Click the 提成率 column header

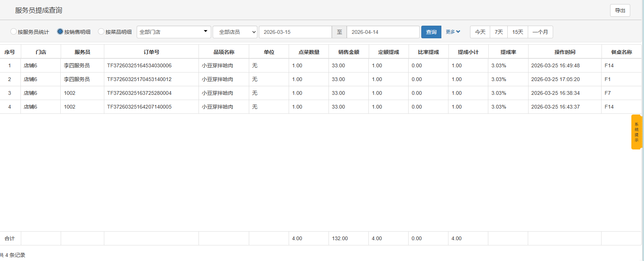click(x=508, y=52)
